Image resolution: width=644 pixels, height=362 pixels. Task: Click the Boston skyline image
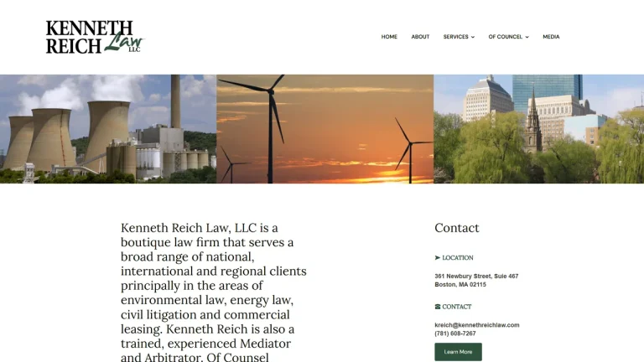click(539, 129)
